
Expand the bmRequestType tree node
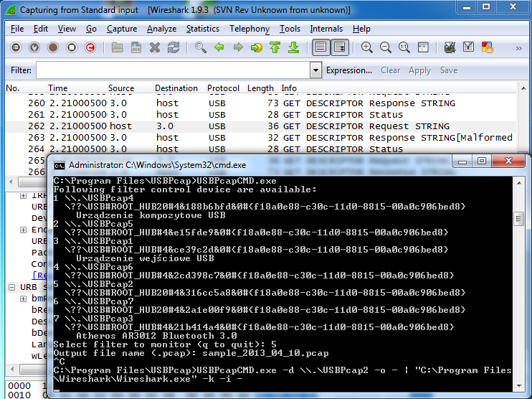(x=24, y=299)
